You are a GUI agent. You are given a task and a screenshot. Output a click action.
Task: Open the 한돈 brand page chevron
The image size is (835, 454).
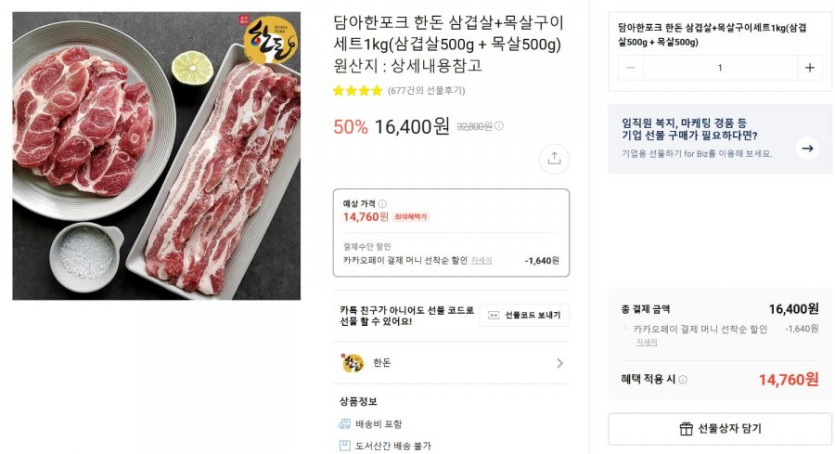[559, 363]
